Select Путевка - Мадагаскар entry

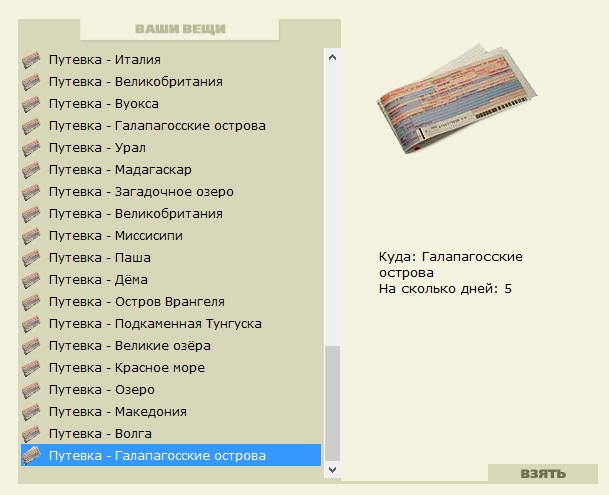coord(171,170)
